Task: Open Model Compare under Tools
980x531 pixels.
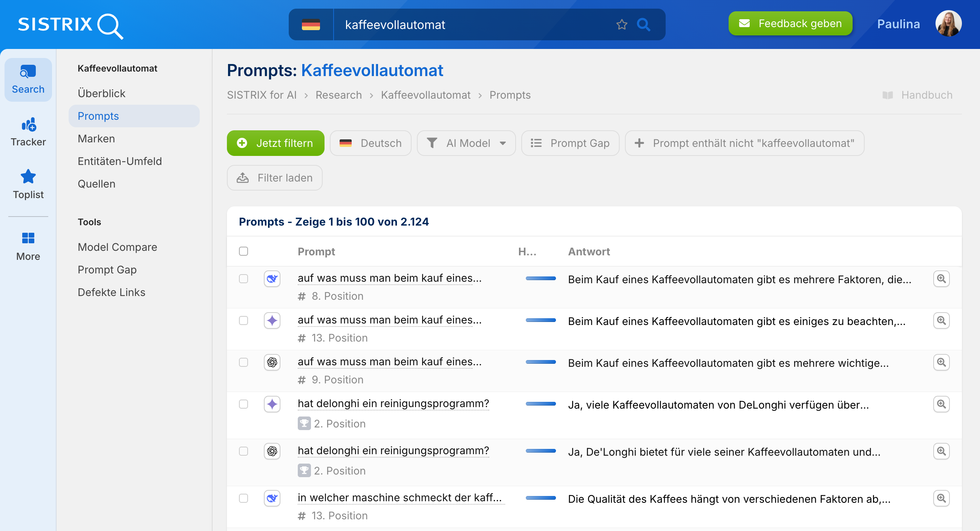Action: tap(117, 247)
